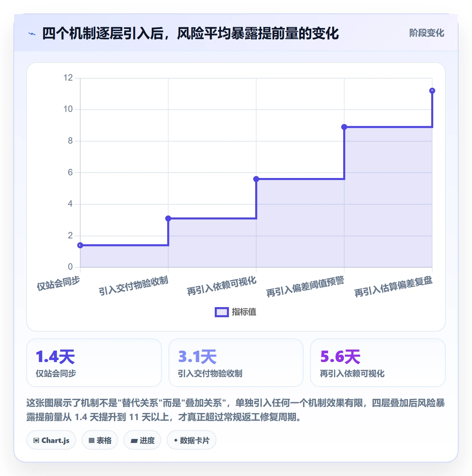Click the 5.6天 value in third card

point(340,357)
